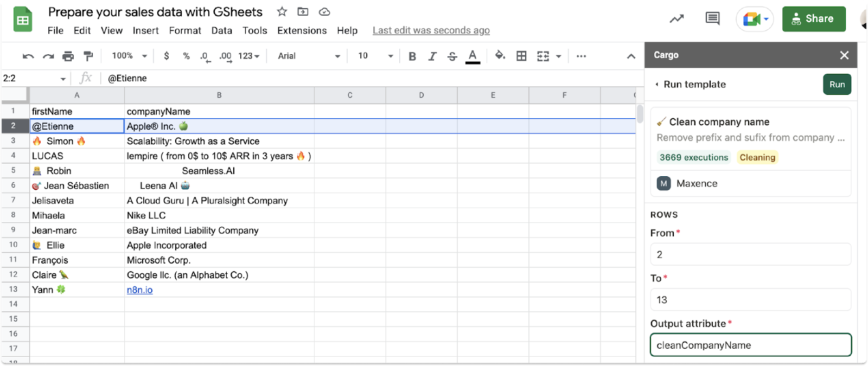Redo the last action
The image size is (868, 366).
pyautogui.click(x=48, y=56)
